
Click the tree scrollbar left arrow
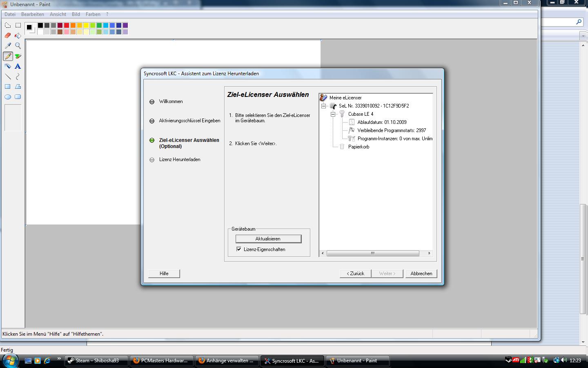click(323, 254)
